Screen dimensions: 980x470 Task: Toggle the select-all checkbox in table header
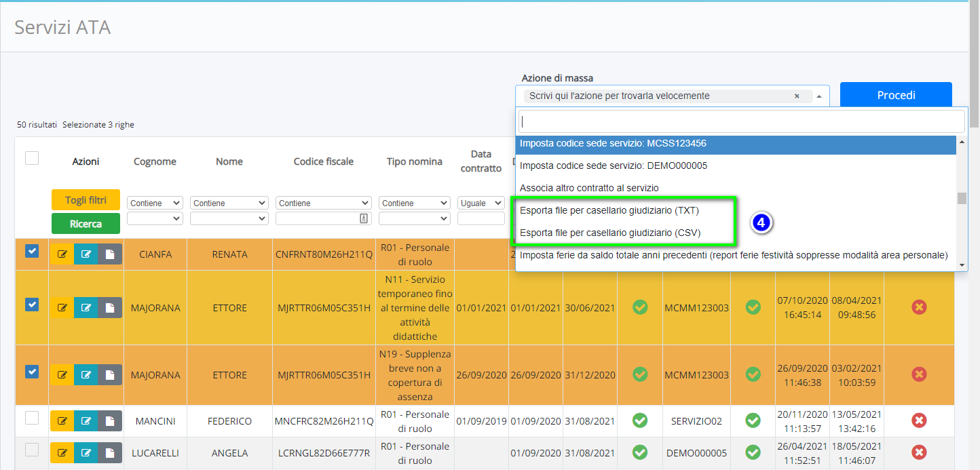pyautogui.click(x=32, y=158)
